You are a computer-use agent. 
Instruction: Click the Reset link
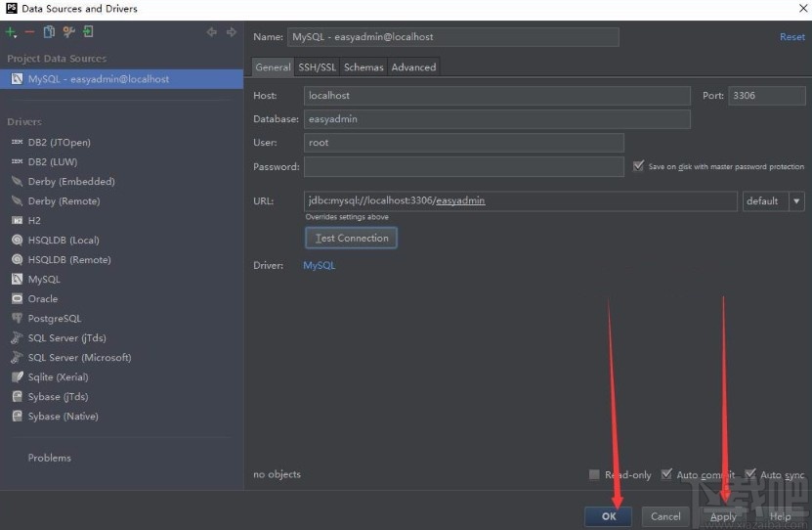(x=791, y=37)
